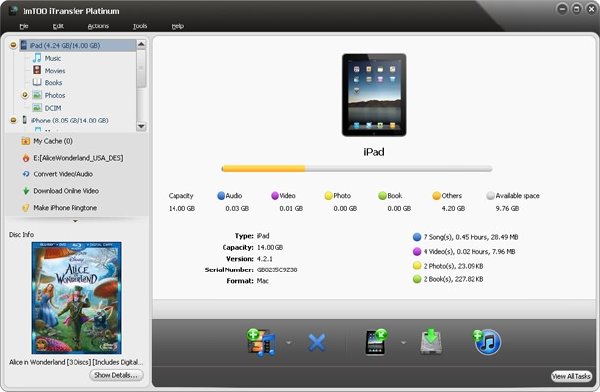600x392 pixels.
Task: Click the export to computer drive icon
Action: click(x=431, y=341)
